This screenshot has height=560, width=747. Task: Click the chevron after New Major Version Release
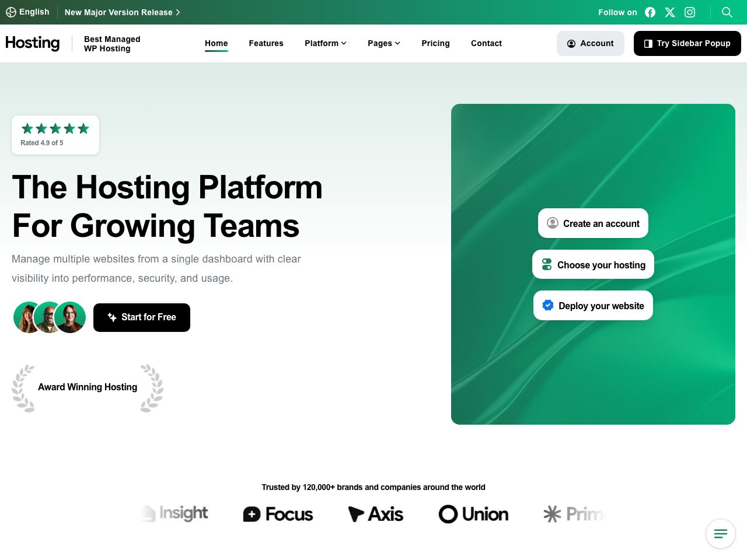pos(177,12)
